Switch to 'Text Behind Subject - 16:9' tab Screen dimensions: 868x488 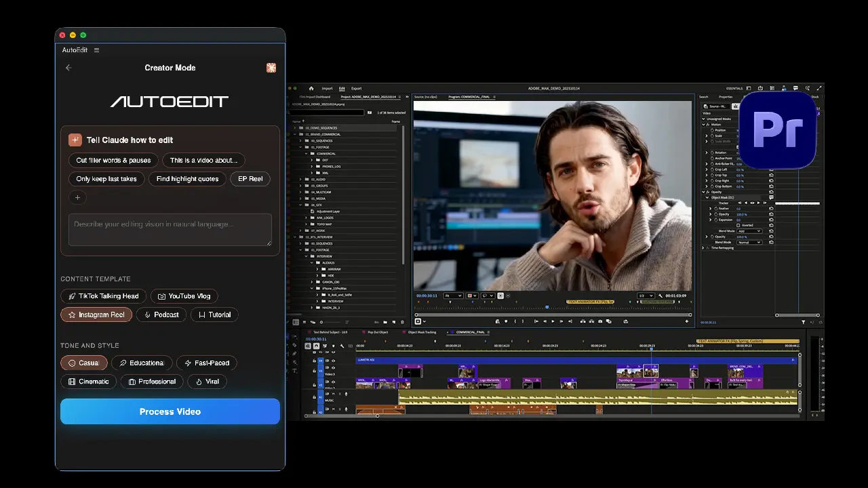[x=330, y=332]
